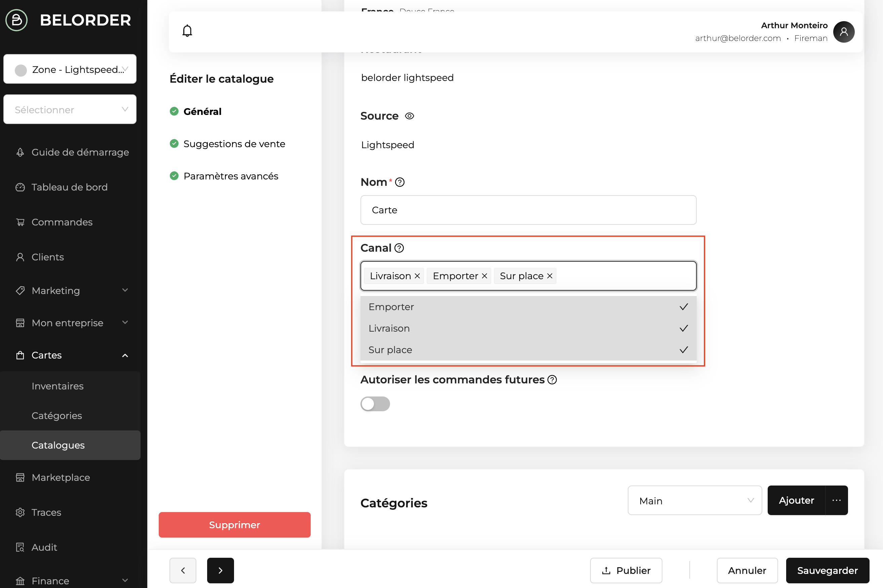Open the Clients page
This screenshot has height=588, width=883.
click(48, 257)
